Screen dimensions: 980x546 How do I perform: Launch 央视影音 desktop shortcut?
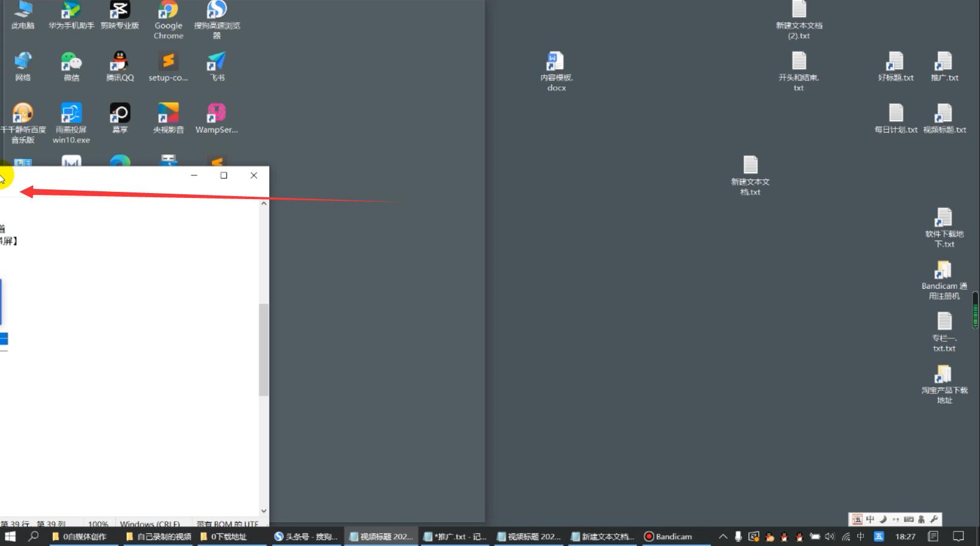(168, 118)
